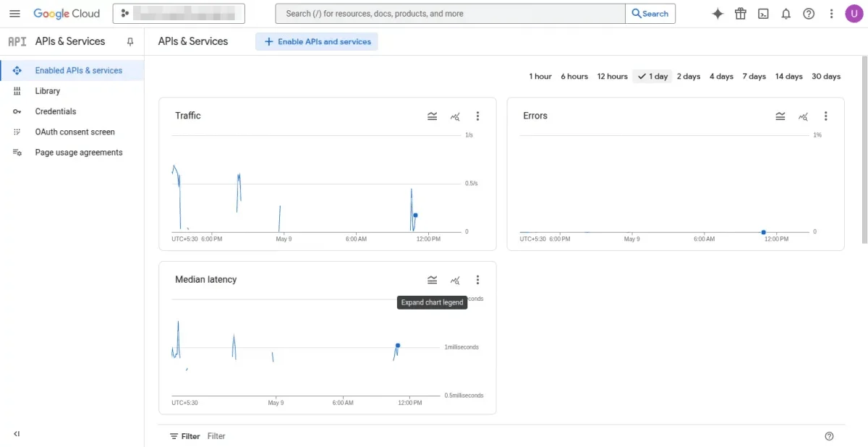Open the navigation hamburger menu

pyautogui.click(x=14, y=13)
